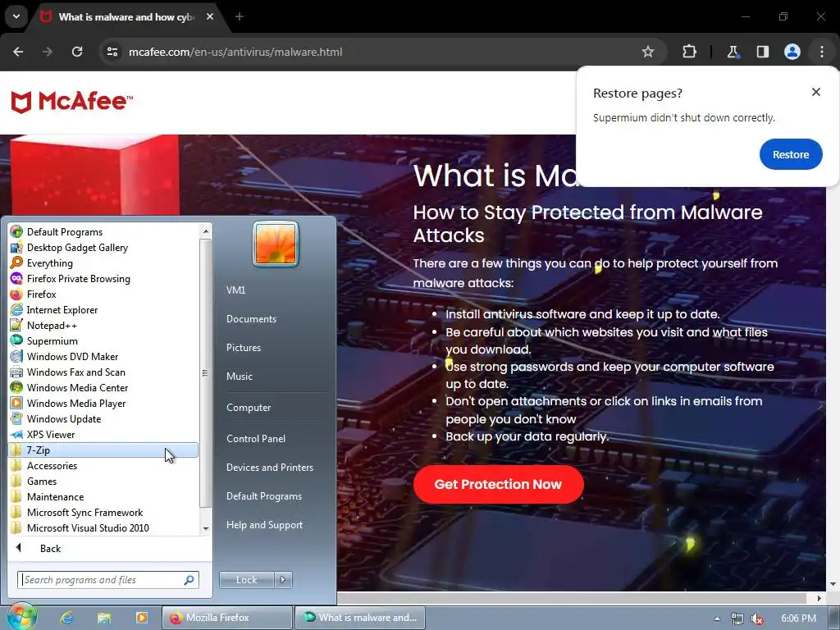Expand Microsoft Visual Studio 2010 folder

click(x=103, y=527)
